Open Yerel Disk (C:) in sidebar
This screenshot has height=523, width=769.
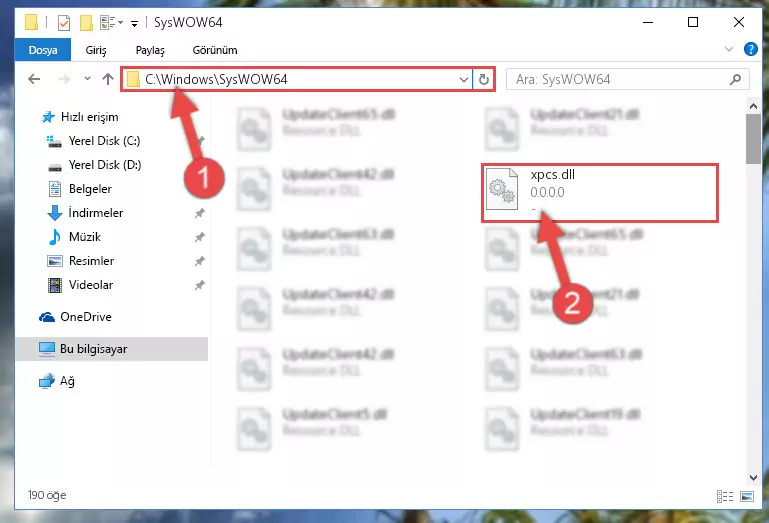pos(104,141)
